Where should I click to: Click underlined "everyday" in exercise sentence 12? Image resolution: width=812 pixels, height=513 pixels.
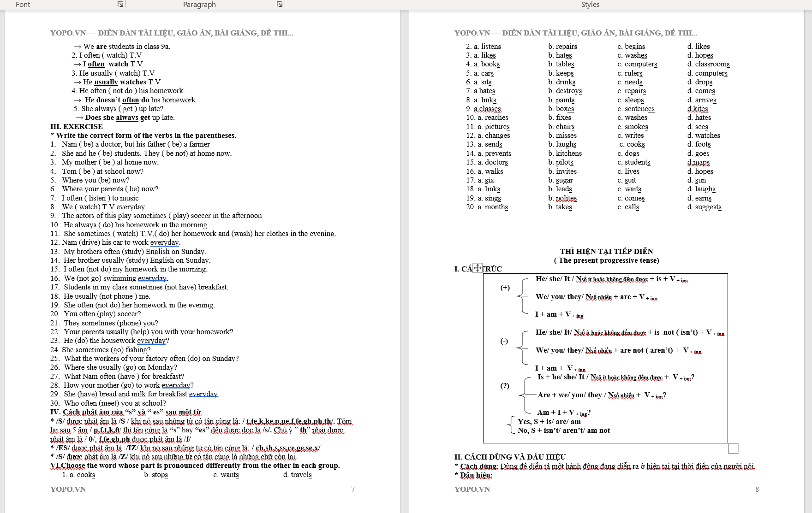164,242
